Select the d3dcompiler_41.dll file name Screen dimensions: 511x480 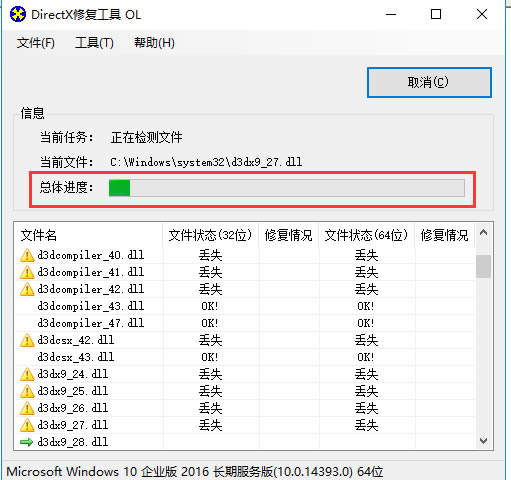click(91, 272)
